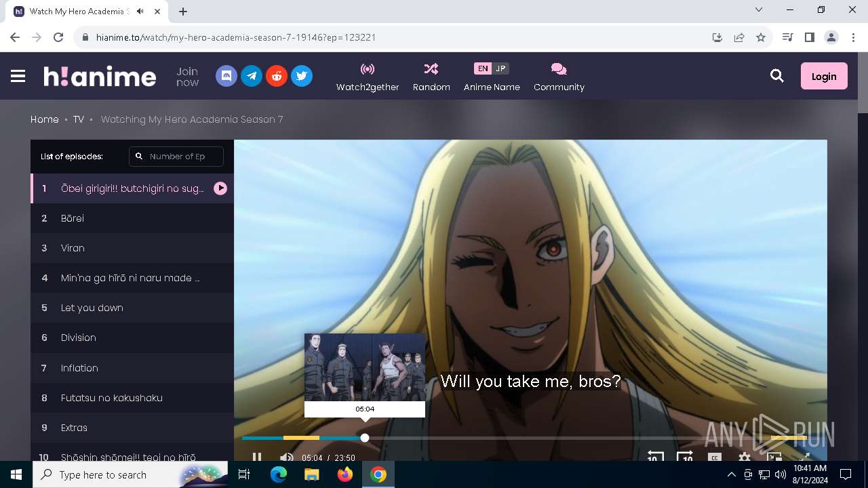868x488 pixels.
Task: Switch anime name language to JP
Action: [500, 68]
